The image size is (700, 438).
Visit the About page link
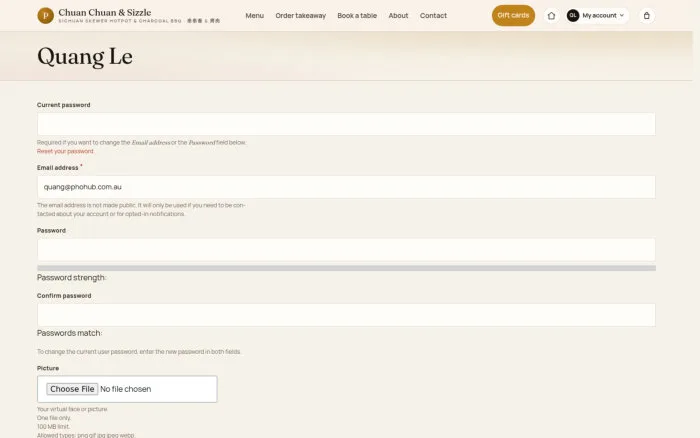pos(398,16)
